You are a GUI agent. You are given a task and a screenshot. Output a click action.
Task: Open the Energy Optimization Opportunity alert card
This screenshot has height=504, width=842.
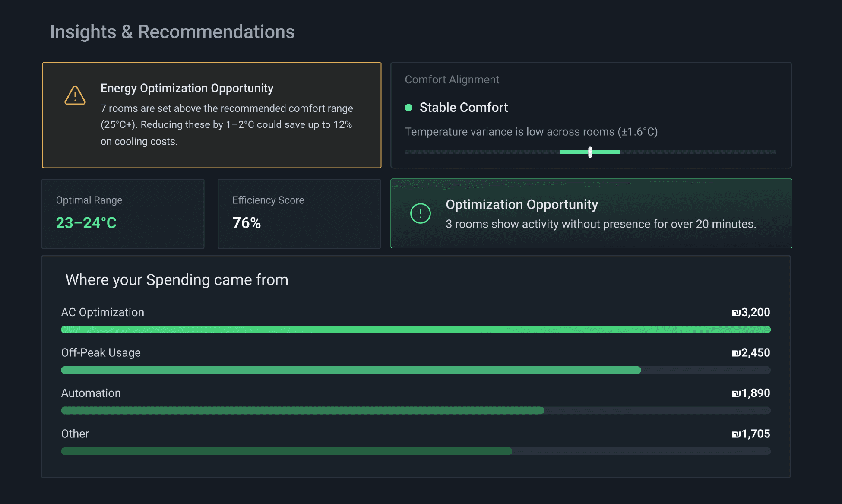point(212,115)
